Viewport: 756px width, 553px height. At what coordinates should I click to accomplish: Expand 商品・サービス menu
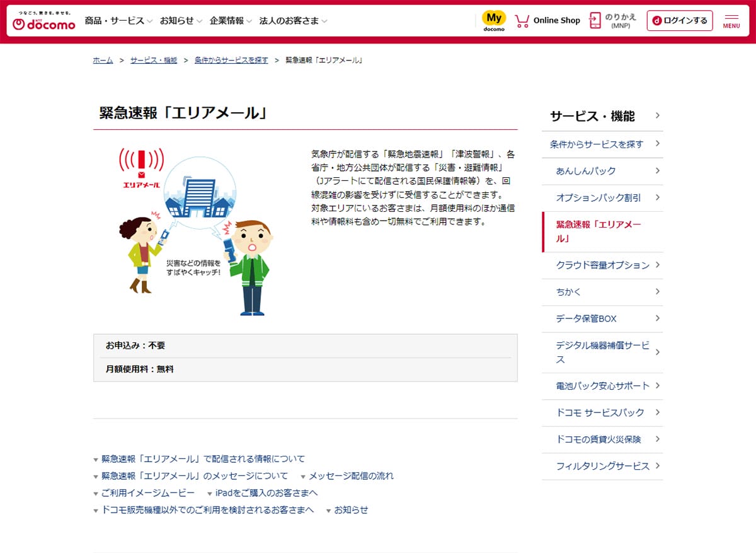point(118,21)
